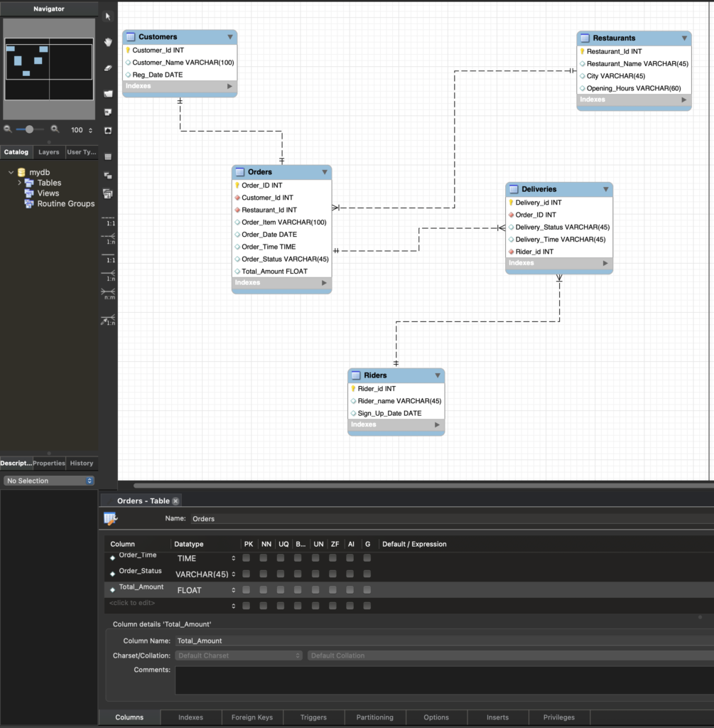Close the Orders - Table editor tab
714x728 pixels.
(x=175, y=501)
